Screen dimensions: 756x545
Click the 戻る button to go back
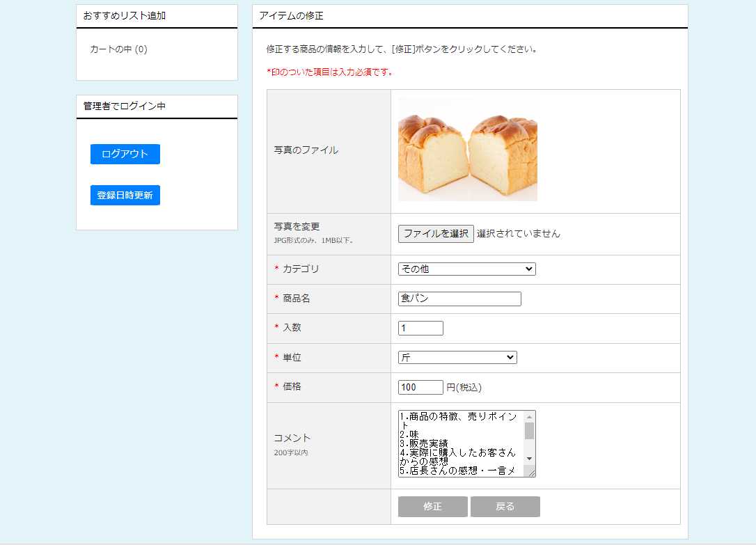pyautogui.click(x=505, y=506)
